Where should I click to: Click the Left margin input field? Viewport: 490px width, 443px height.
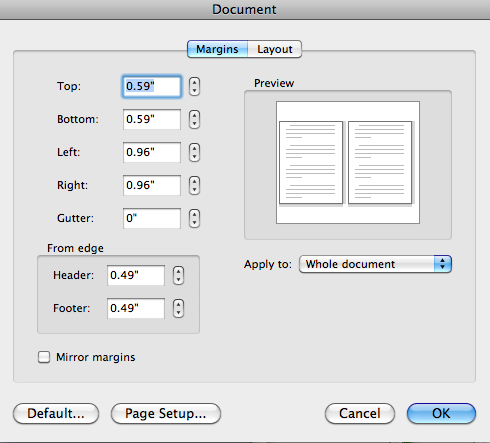tap(152, 152)
